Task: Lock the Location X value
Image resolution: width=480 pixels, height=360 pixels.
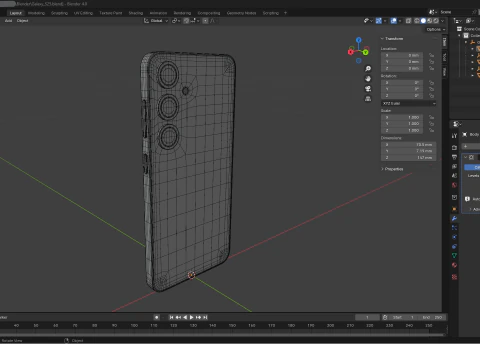Action: 432,55
